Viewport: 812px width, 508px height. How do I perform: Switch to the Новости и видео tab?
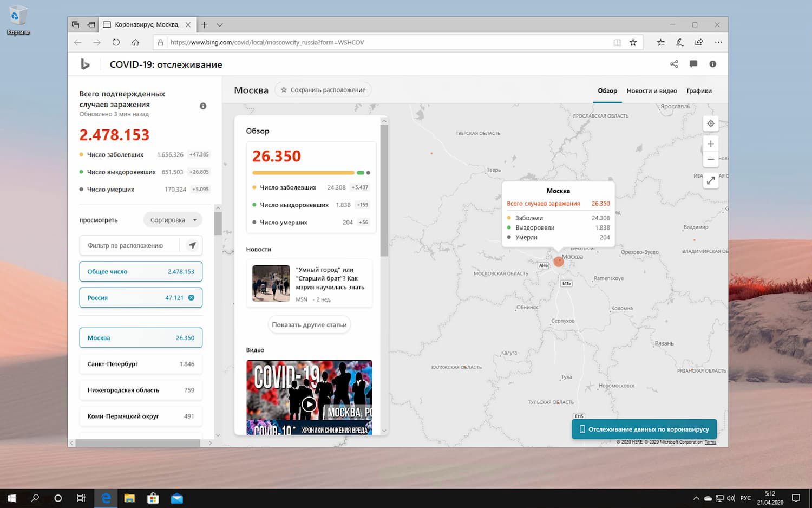[x=652, y=91]
